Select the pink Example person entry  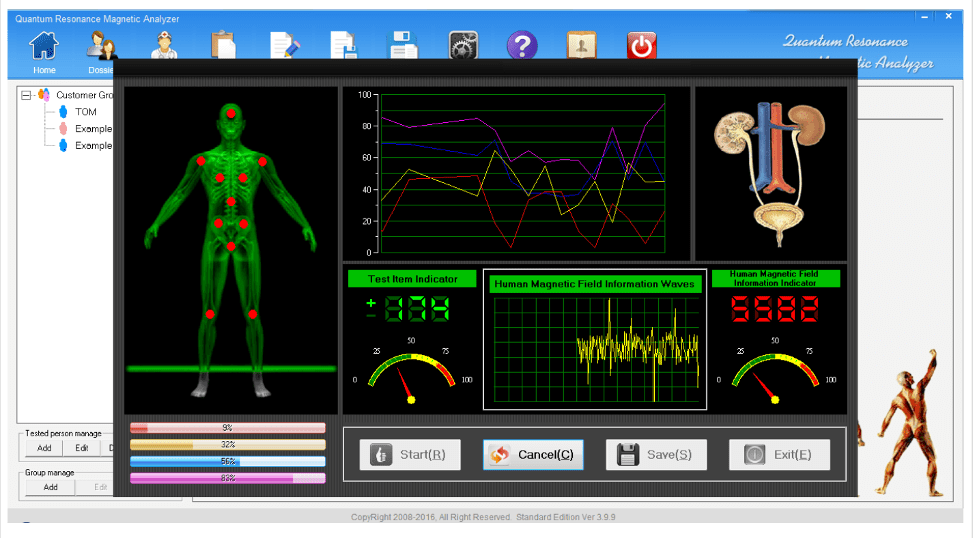[93, 129]
